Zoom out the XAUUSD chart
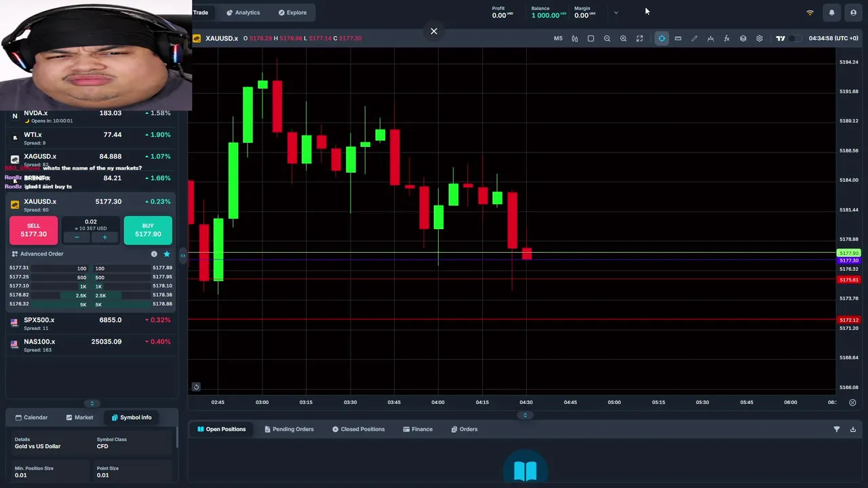The width and height of the screenshot is (868, 488). click(607, 39)
